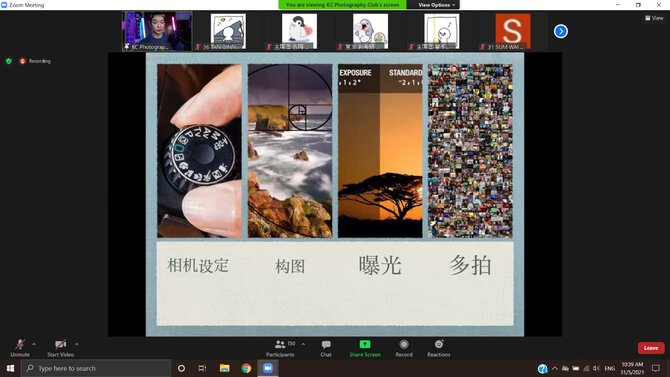670x377 pixels.
Task: Click the 'You are viewing' green banner
Action: (342, 5)
